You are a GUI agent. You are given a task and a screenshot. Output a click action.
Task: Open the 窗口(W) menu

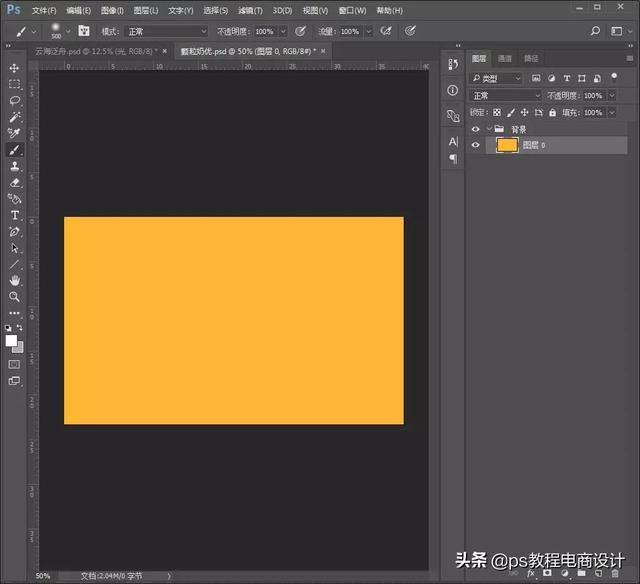(352, 11)
